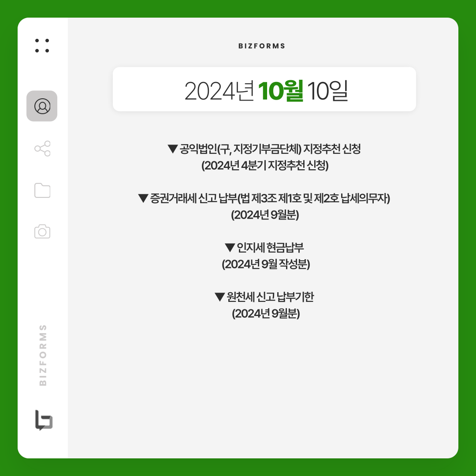
Task: Click the Bizforms logo at sidebar bottom
Action: (44, 420)
